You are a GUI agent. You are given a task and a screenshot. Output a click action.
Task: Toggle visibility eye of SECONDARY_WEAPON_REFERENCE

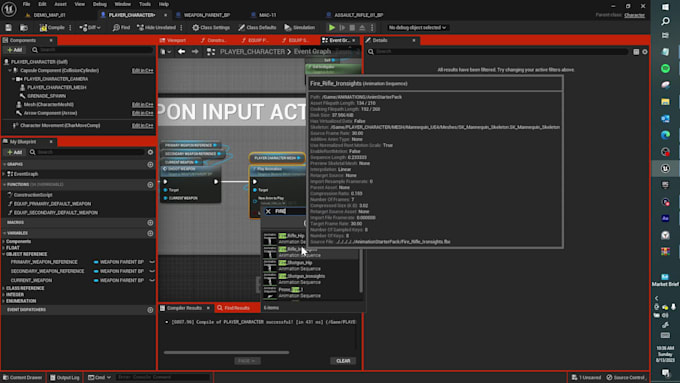(152, 271)
